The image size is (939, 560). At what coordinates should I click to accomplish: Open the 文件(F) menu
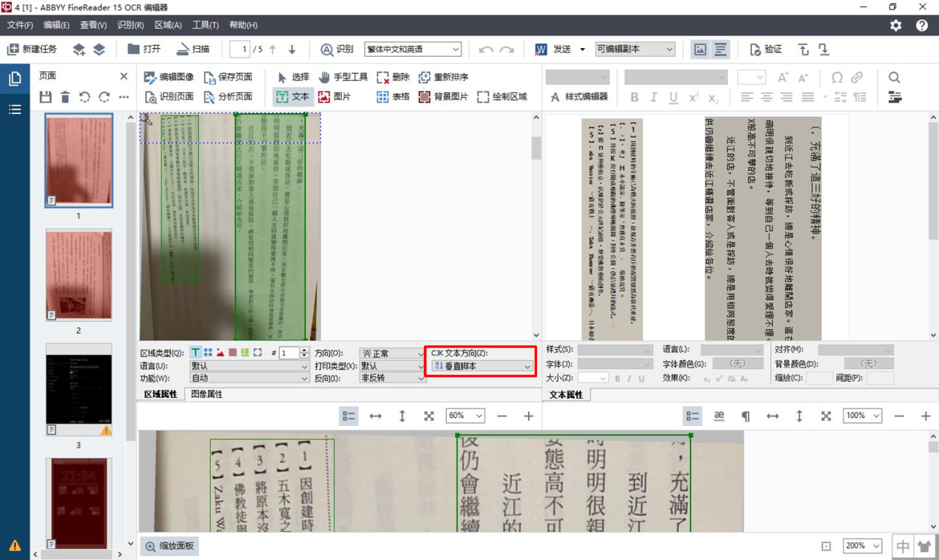20,25
